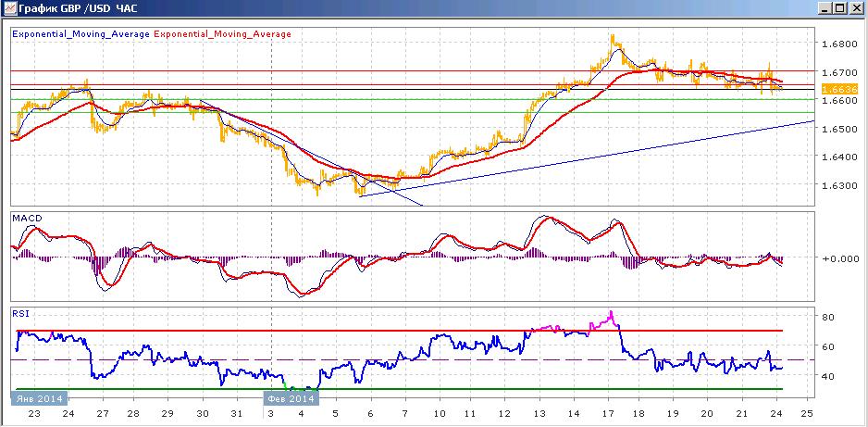Click the RSI 80 axis label
The width and height of the screenshot is (868, 427).
click(829, 318)
